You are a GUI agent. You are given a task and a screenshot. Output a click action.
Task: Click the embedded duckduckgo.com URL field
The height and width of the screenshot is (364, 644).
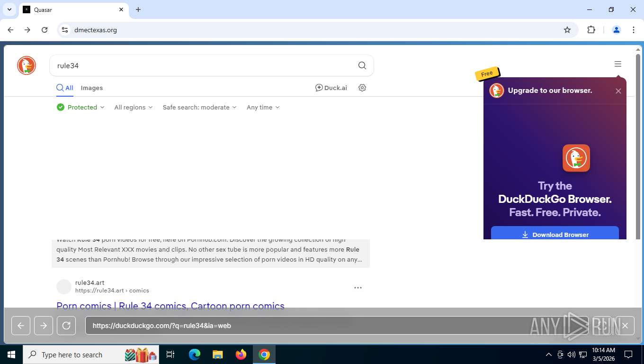[337, 326]
